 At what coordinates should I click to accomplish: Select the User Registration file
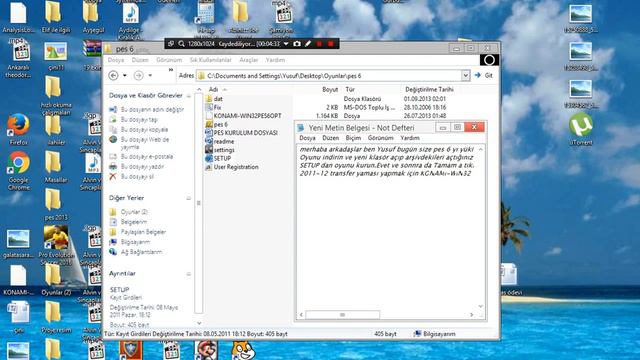(236, 167)
